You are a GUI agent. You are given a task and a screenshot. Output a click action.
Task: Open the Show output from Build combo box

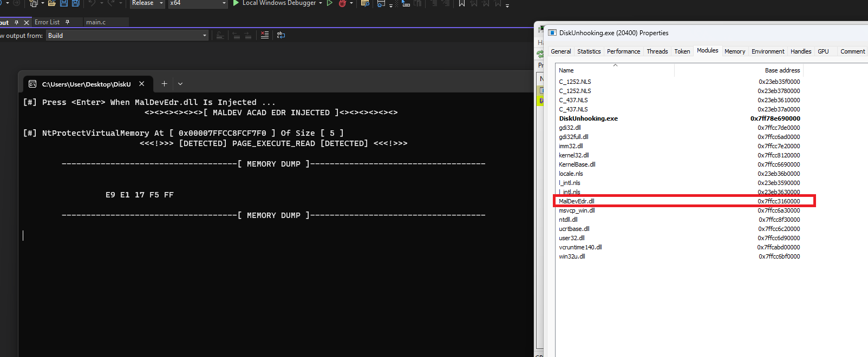click(x=127, y=36)
